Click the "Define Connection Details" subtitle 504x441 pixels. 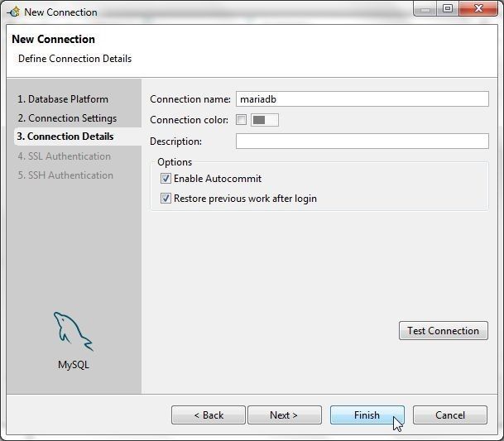(74, 59)
